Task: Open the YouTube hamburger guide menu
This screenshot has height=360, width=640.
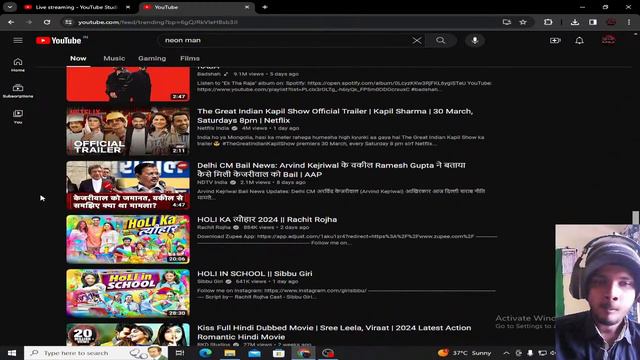Action: pos(18,40)
